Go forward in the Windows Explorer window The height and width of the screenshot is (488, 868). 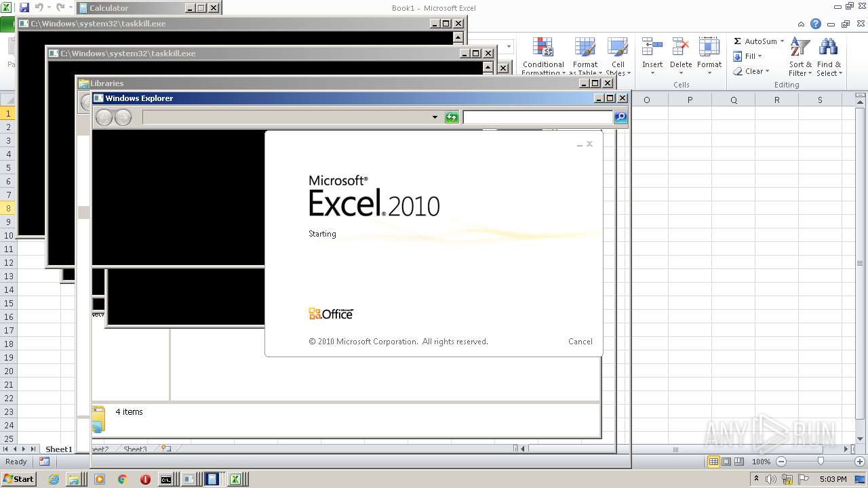[123, 117]
